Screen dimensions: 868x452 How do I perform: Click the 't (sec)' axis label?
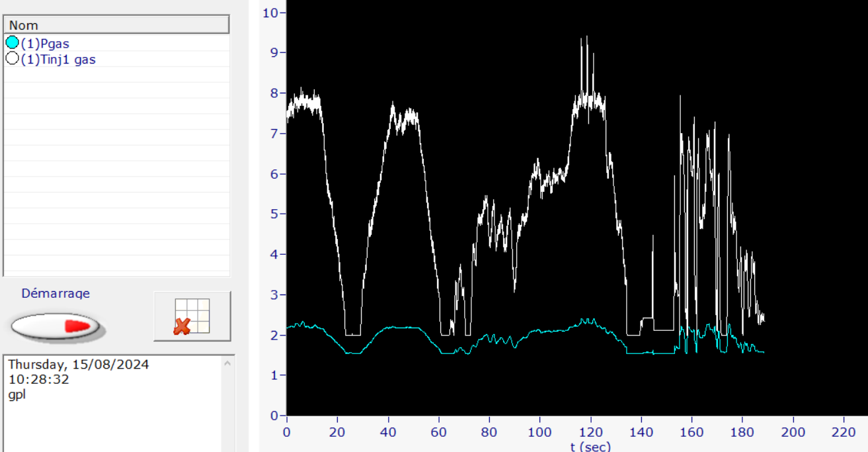coord(590,446)
